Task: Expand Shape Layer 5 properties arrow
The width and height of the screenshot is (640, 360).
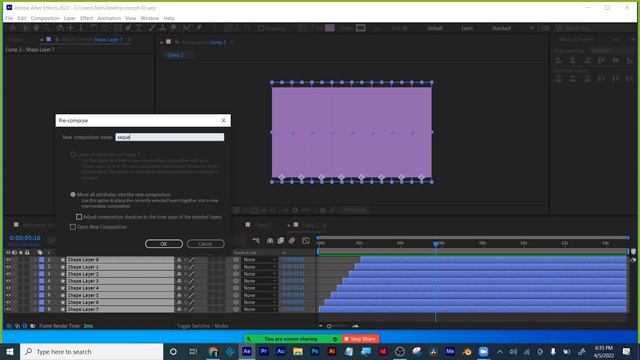Action: point(35,295)
